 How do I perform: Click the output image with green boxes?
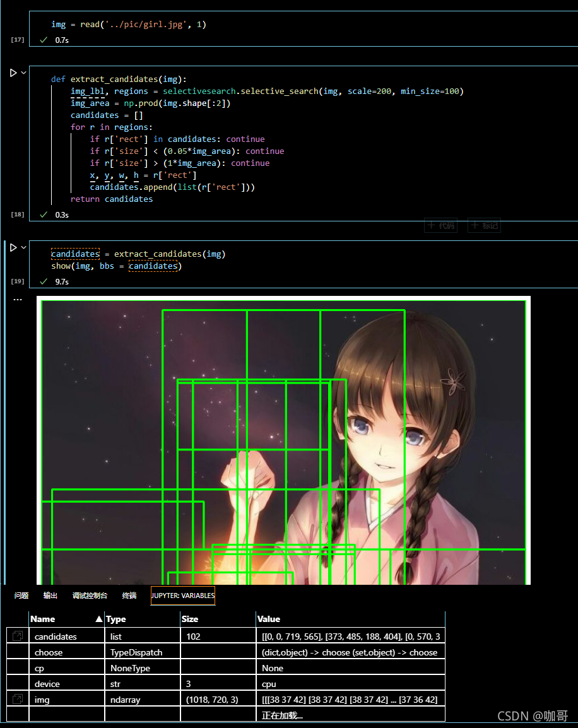(x=284, y=440)
